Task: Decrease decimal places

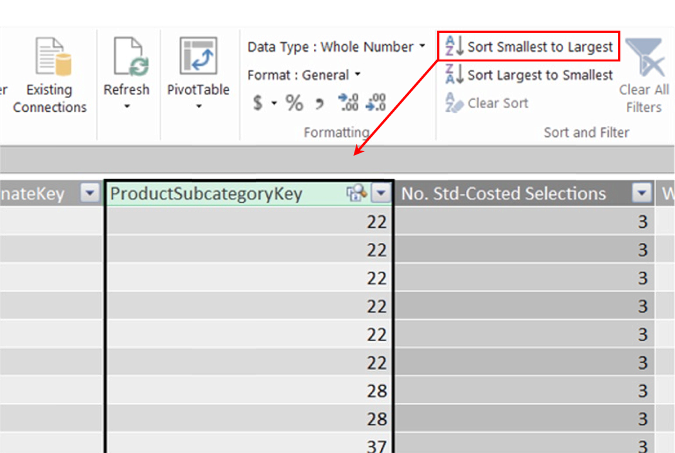Action: pos(375,102)
